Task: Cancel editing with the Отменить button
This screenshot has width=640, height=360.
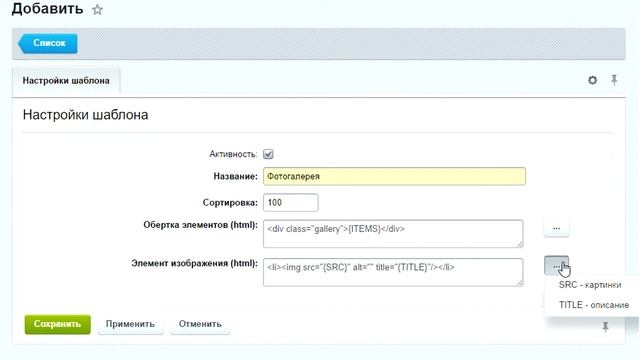Action: click(200, 324)
